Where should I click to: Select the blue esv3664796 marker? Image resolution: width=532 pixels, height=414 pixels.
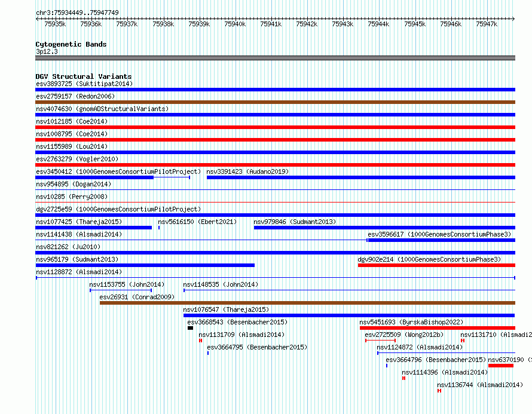click(387, 366)
